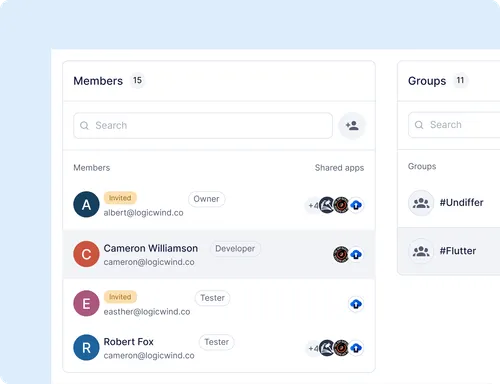Click the Members count badge 15
The image size is (500, 384).
click(137, 80)
